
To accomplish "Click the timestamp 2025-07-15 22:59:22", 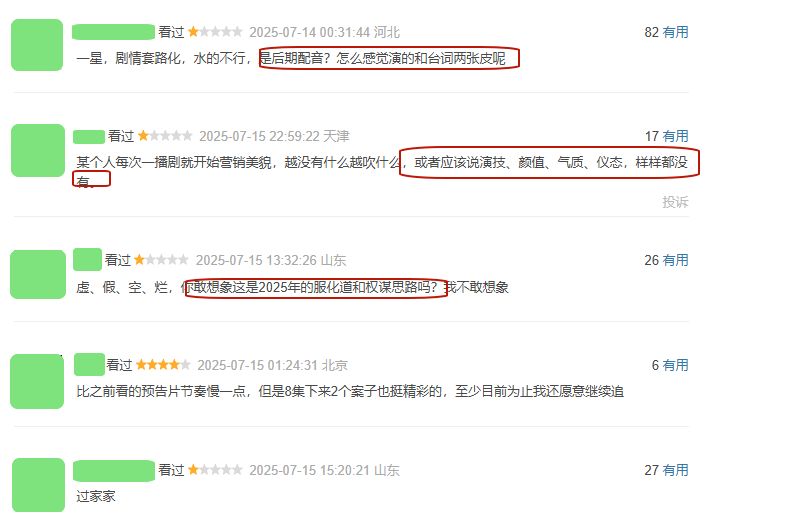I will 259,136.
